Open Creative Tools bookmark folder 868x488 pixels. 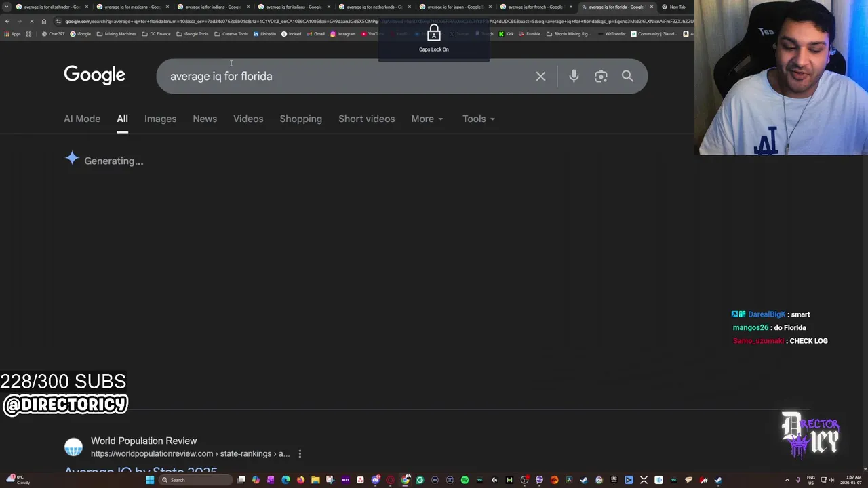pyautogui.click(x=231, y=34)
